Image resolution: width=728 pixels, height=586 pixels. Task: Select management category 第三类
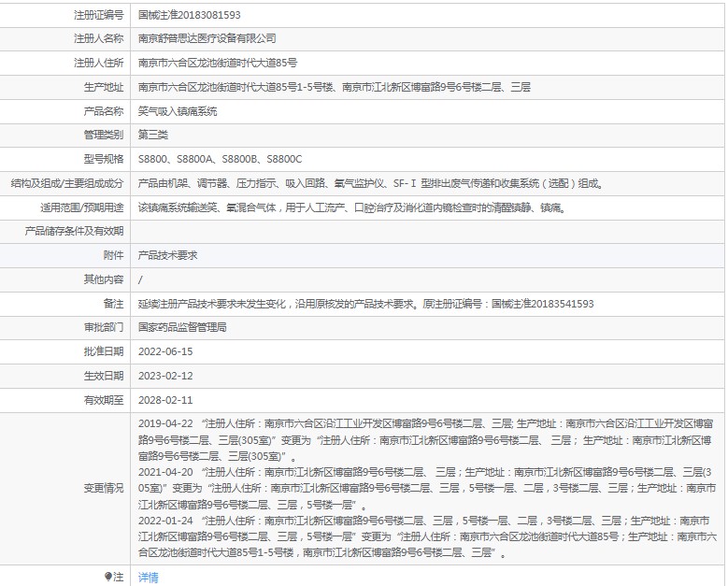point(152,136)
